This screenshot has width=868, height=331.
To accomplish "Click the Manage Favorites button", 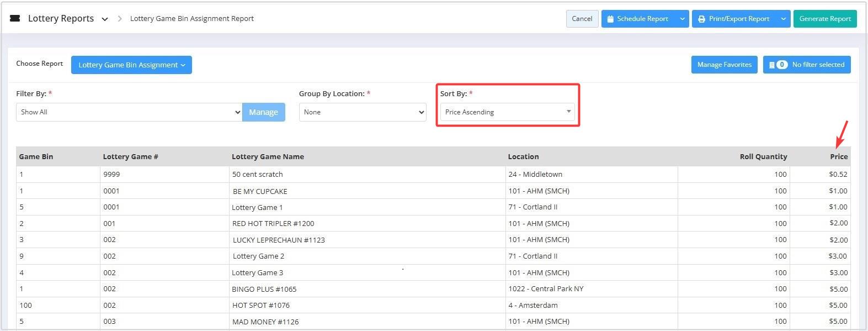I will [724, 65].
